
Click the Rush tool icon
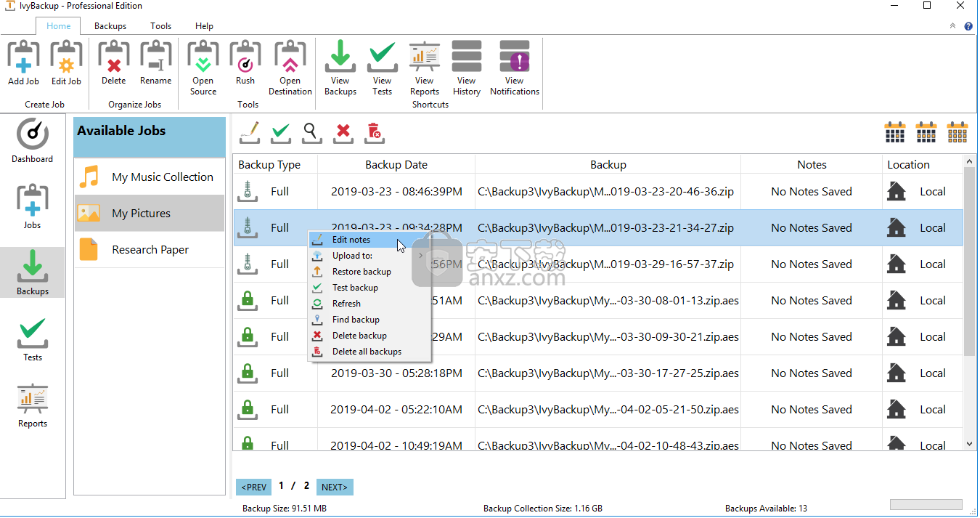coord(245,63)
